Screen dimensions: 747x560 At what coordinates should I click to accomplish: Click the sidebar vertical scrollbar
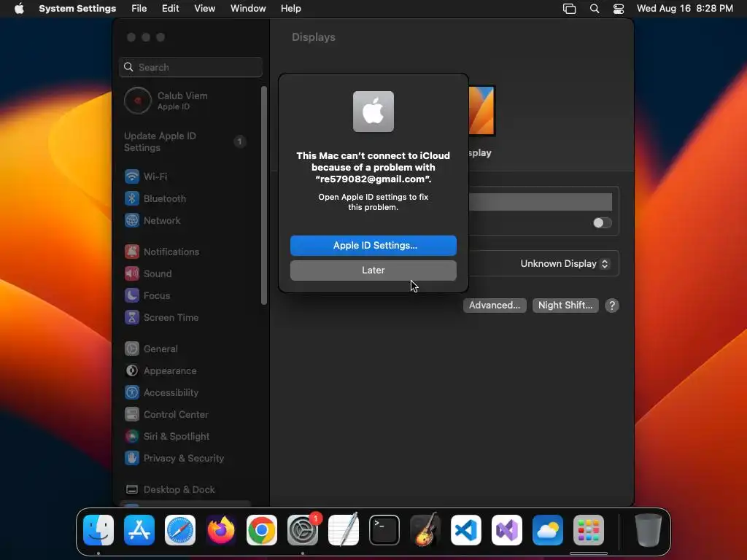tap(264, 195)
